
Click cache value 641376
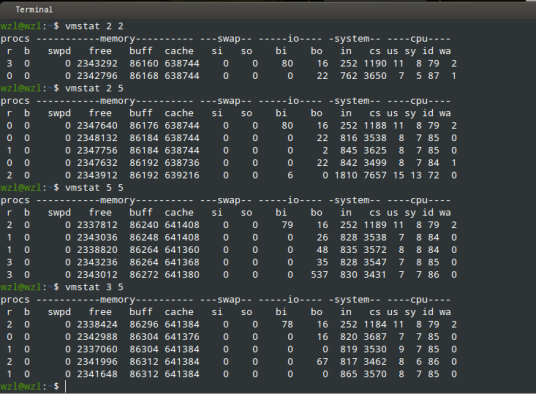(x=182, y=337)
